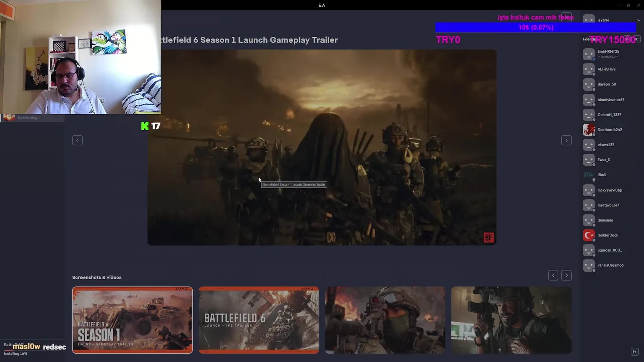Open the screenshot of masked soldier near fire
The height and width of the screenshot is (362, 644).
coord(385,320)
